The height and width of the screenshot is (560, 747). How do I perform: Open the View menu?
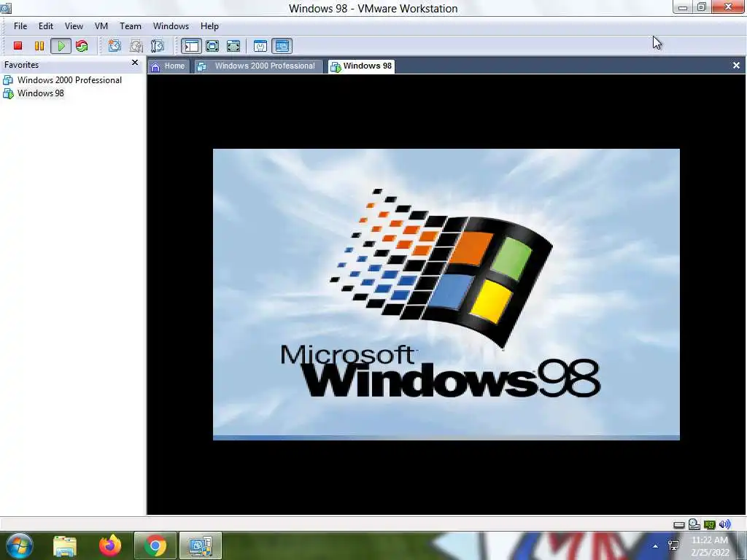click(74, 26)
